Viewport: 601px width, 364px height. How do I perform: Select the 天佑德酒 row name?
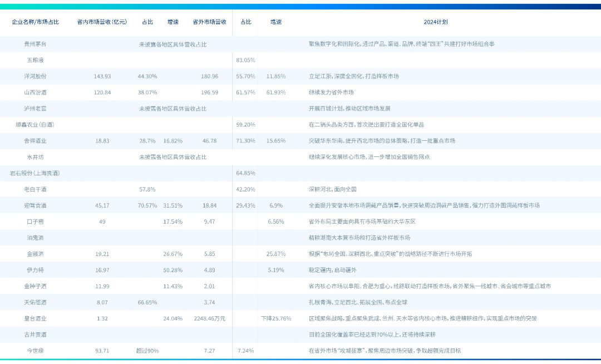(35, 302)
